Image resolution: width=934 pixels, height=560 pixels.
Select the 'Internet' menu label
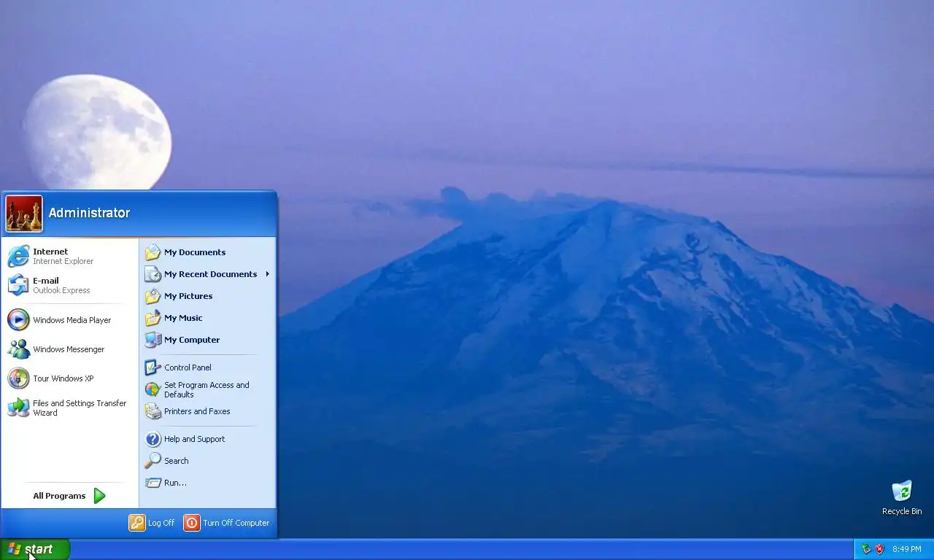50,252
